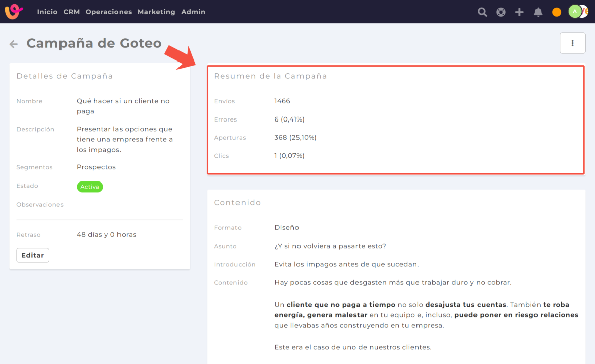The image size is (595, 364).
Task: Click the app logo in top-left
Action: pos(14,12)
